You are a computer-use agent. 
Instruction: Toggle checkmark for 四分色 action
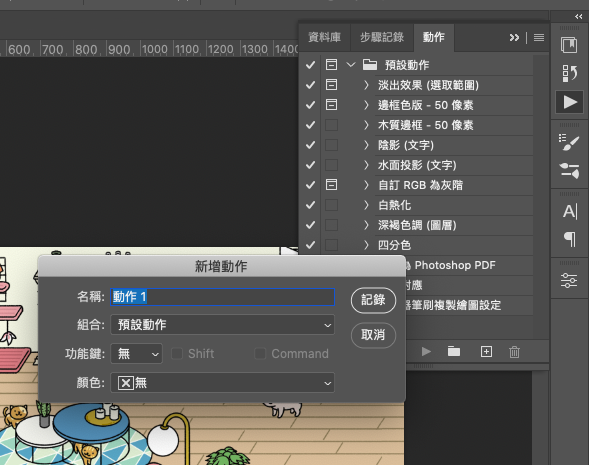310,245
